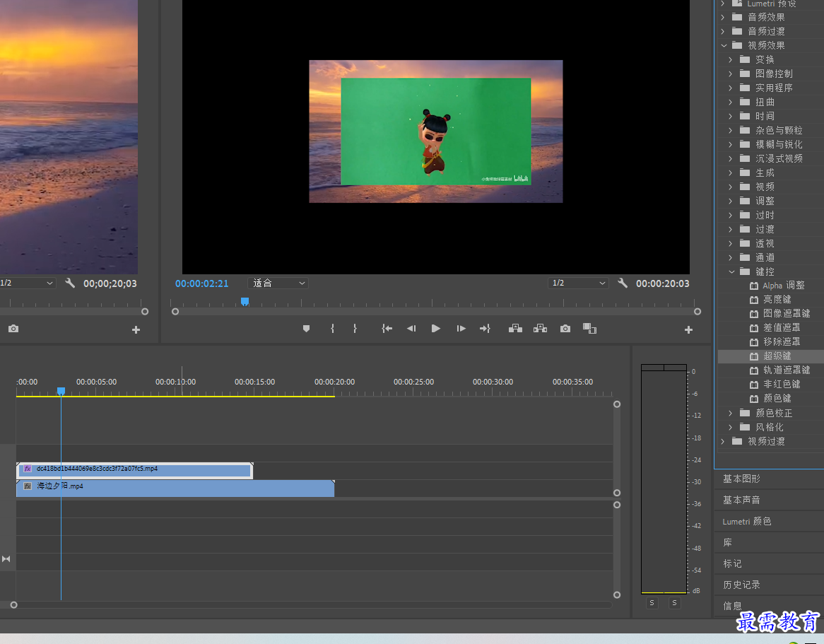Open Program monitor button editor plus
The width and height of the screenshot is (824, 644).
click(688, 329)
